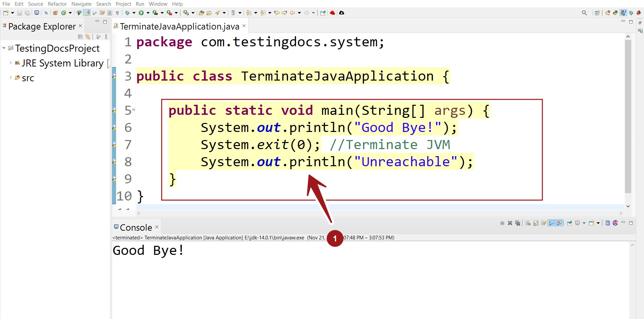Toggle Scroll Lock in the Console
Screen dimensions: 644x319
[x=536, y=223]
